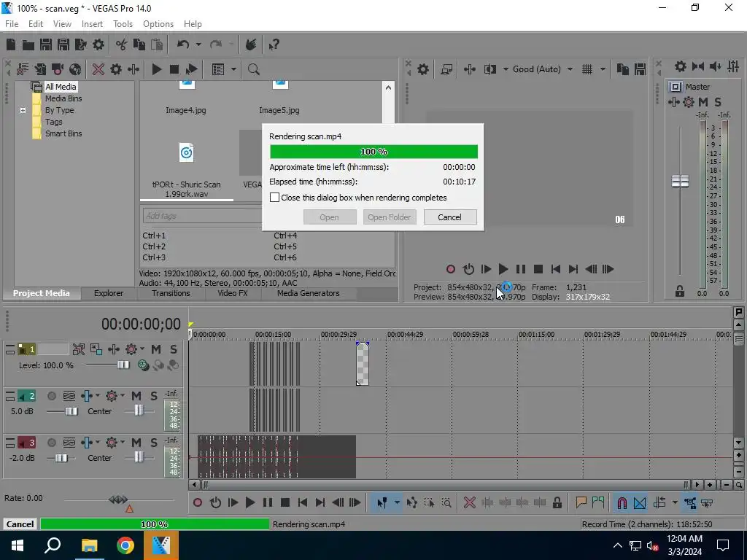This screenshot has height=560, width=747.
Task: Click the Dim Output speaker icon
Action: (715, 66)
